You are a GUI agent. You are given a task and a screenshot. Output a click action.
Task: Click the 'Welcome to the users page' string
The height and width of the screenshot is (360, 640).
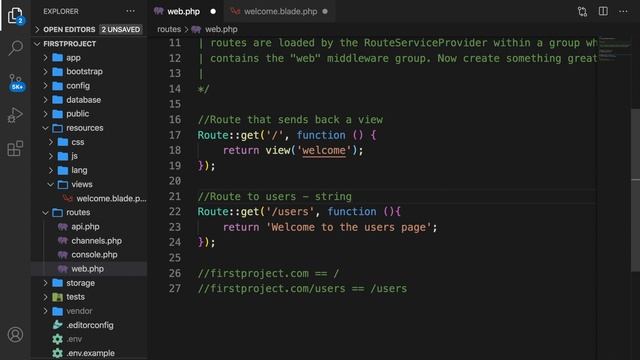coord(349,227)
